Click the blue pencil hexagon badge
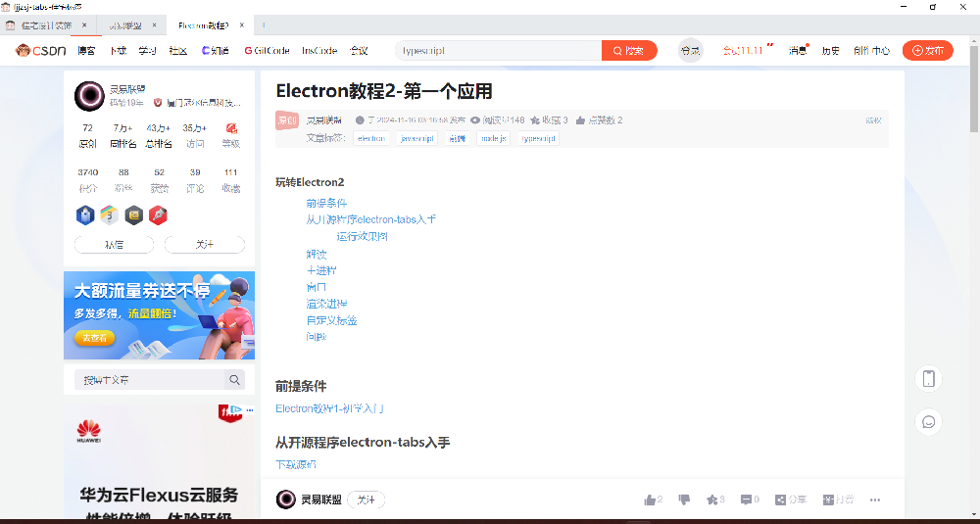 85,215
